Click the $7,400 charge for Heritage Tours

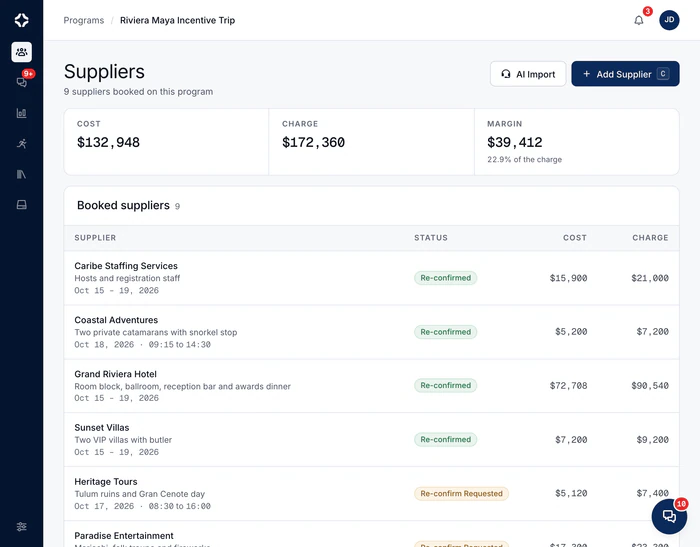652,493
